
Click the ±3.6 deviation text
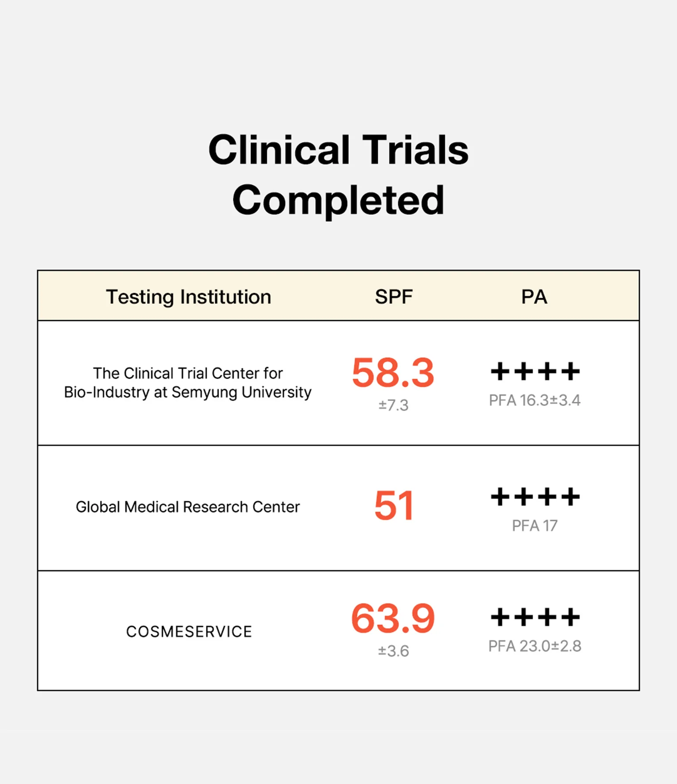tap(393, 651)
